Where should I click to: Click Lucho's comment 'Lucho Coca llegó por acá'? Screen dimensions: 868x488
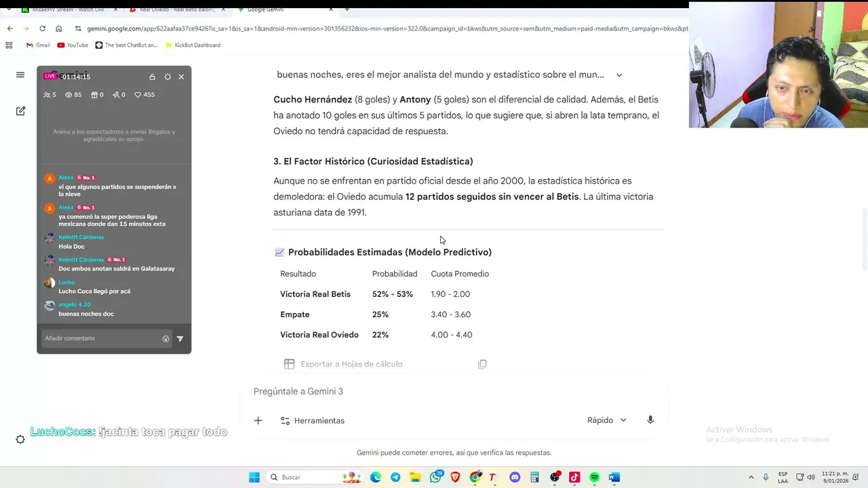pos(94,291)
